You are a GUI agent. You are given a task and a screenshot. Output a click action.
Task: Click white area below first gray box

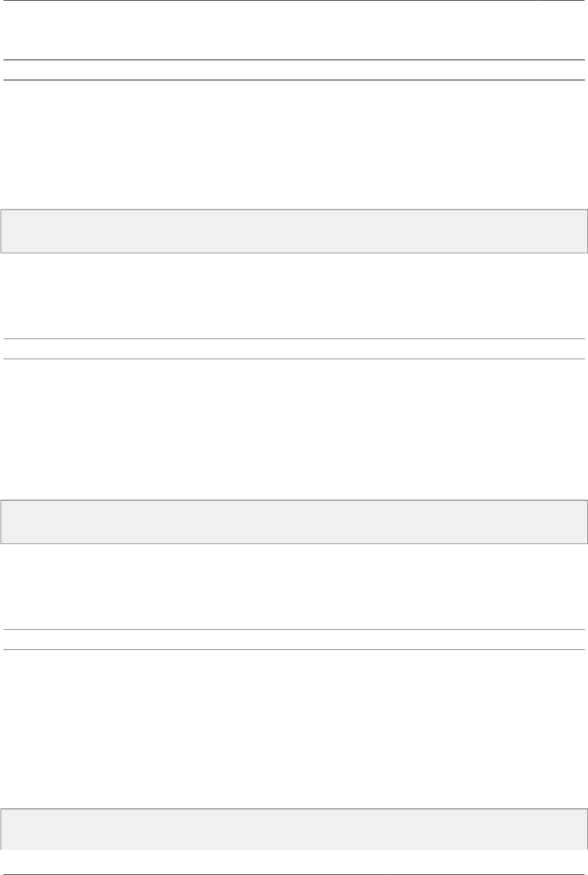tap(294, 295)
